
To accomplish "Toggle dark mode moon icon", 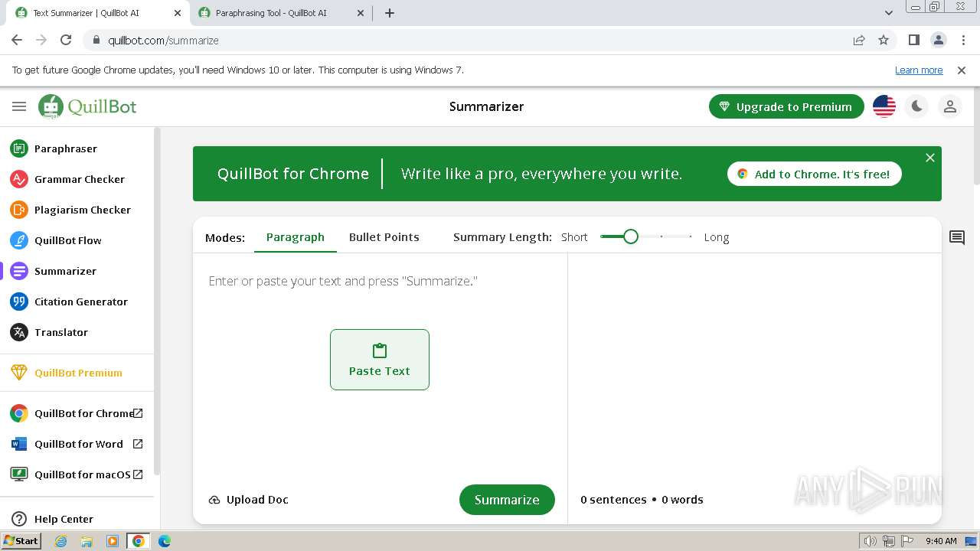I will [x=917, y=106].
